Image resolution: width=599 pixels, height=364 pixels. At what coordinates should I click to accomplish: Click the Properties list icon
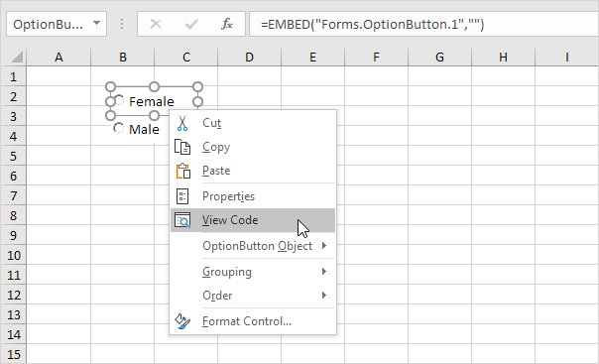point(182,196)
